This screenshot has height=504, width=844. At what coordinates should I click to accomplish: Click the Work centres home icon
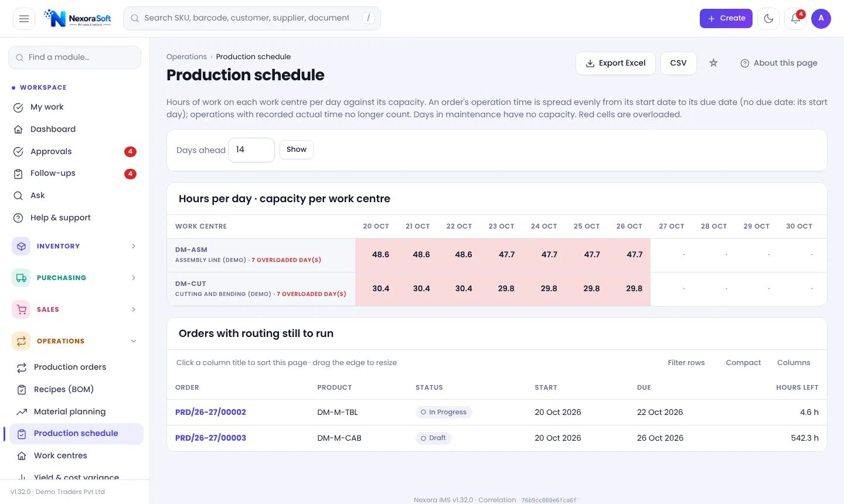point(22,456)
